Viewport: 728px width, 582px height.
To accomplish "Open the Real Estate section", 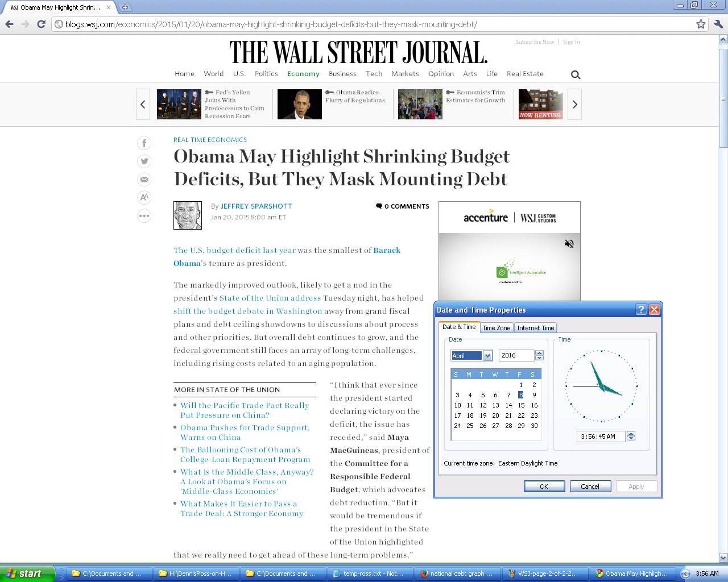I will (x=525, y=74).
